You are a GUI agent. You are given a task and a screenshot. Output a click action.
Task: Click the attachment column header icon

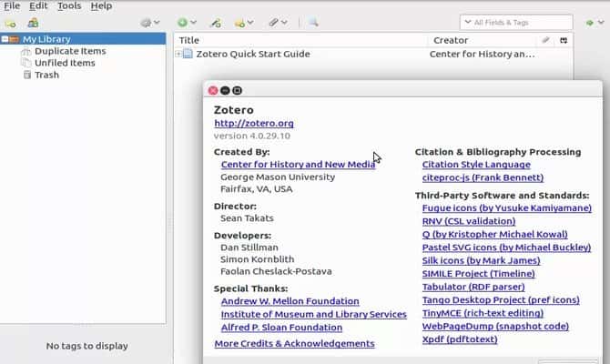click(545, 40)
